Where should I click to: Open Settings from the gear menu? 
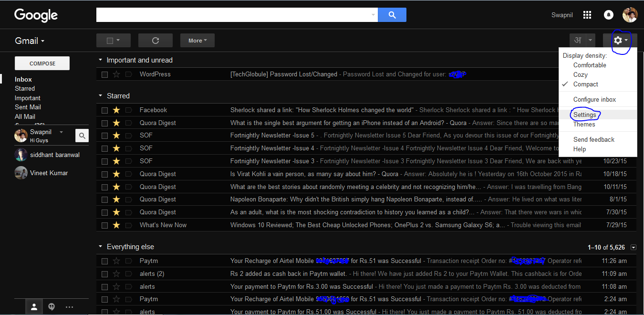click(x=585, y=115)
